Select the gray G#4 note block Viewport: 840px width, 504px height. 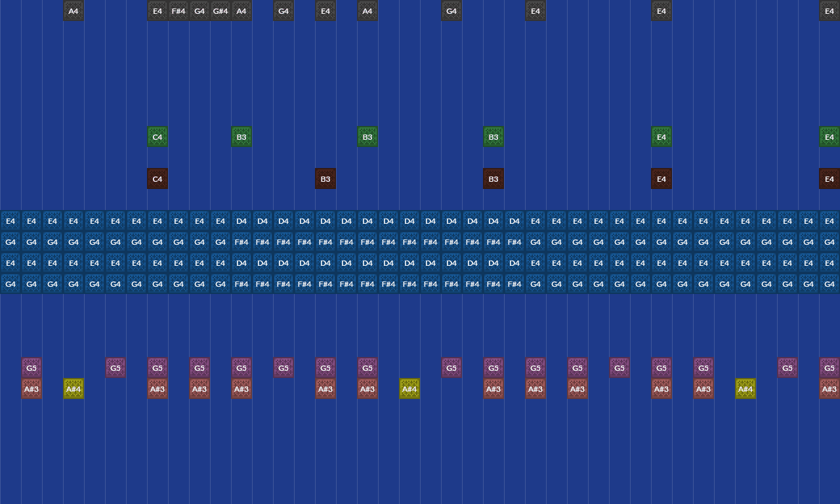[x=220, y=11]
